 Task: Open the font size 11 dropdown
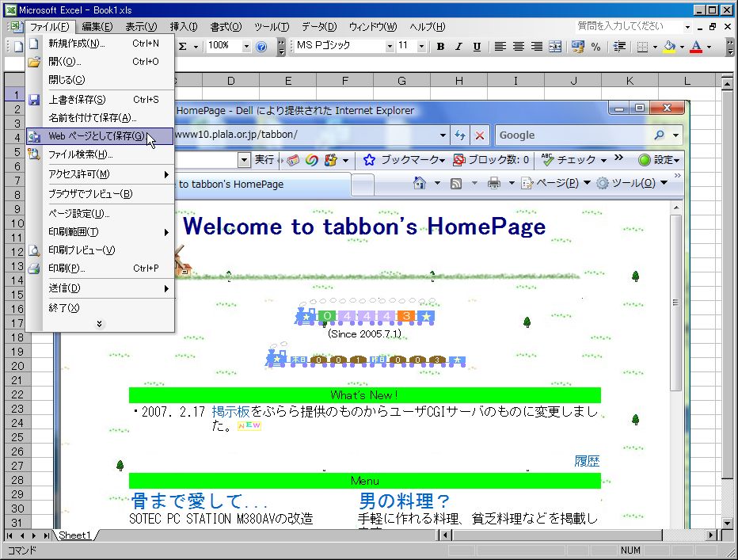421,46
